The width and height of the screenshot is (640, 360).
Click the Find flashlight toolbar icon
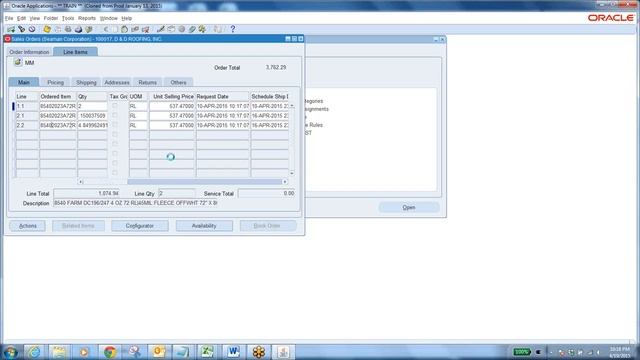pos(21,29)
